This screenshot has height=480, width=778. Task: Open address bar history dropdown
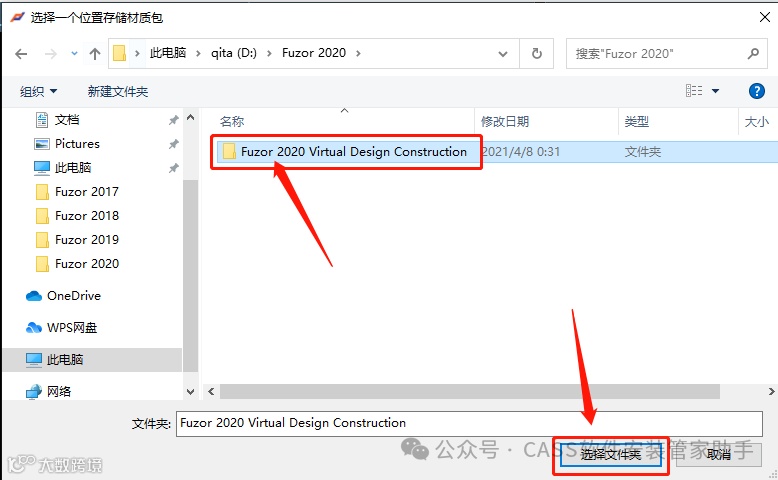click(x=503, y=54)
